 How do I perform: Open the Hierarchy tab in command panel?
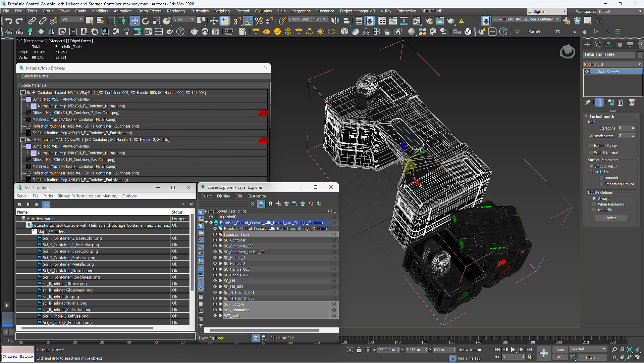point(608,44)
